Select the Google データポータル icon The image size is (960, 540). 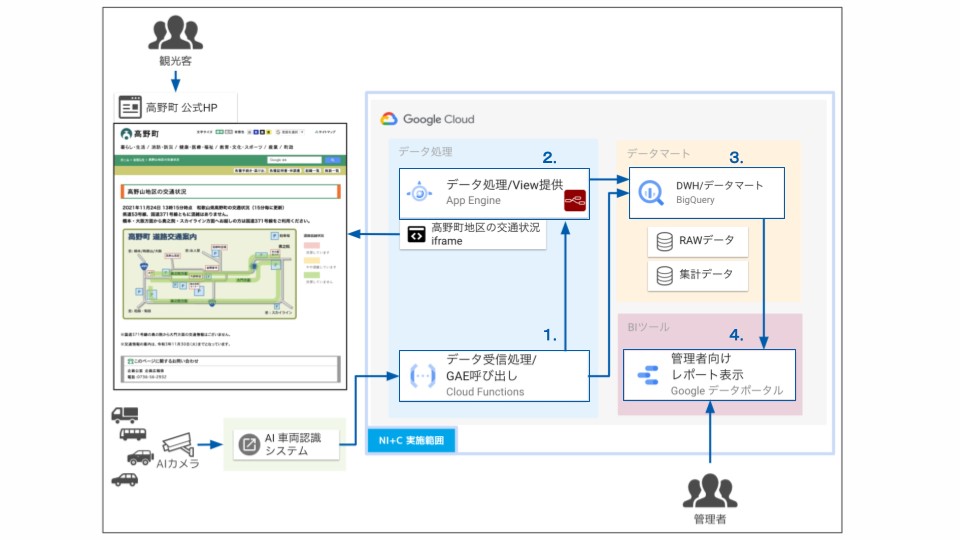point(648,375)
